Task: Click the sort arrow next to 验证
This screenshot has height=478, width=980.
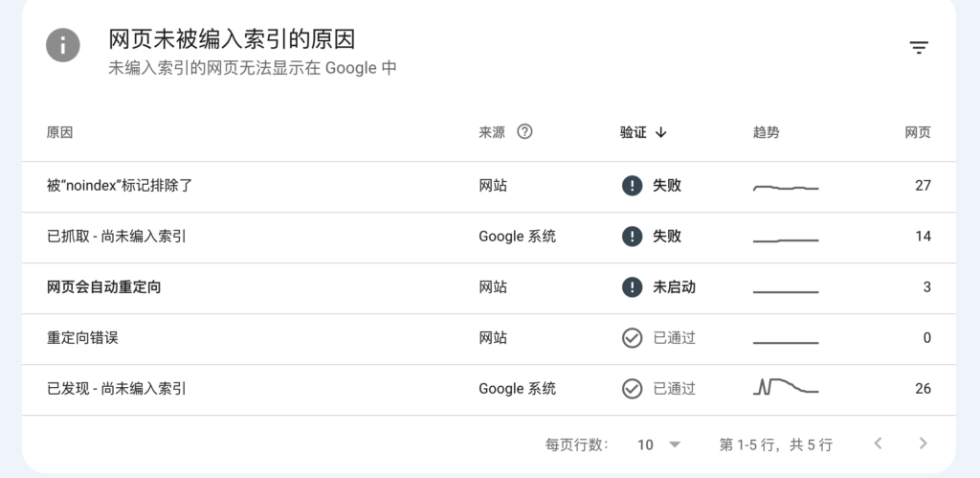Action: (x=661, y=132)
